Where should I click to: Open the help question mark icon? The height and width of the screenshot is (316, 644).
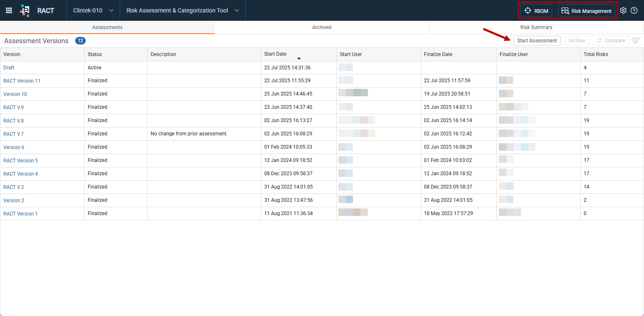pos(634,10)
